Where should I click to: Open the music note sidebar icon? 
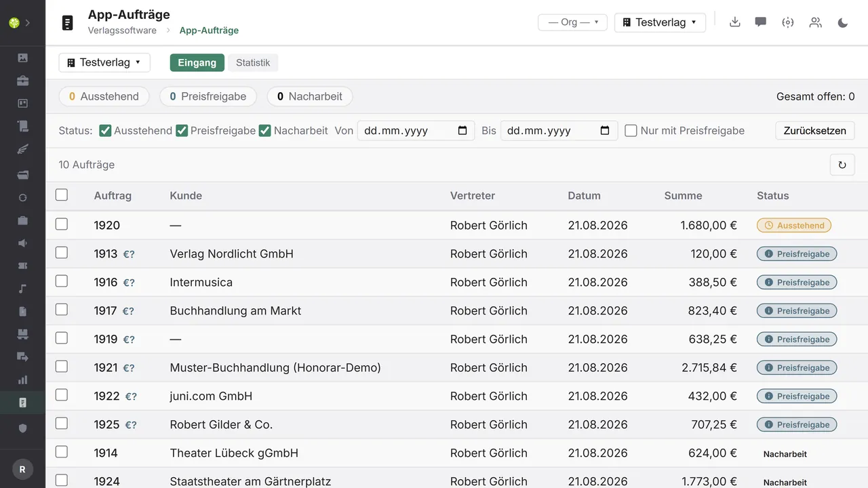(x=22, y=289)
